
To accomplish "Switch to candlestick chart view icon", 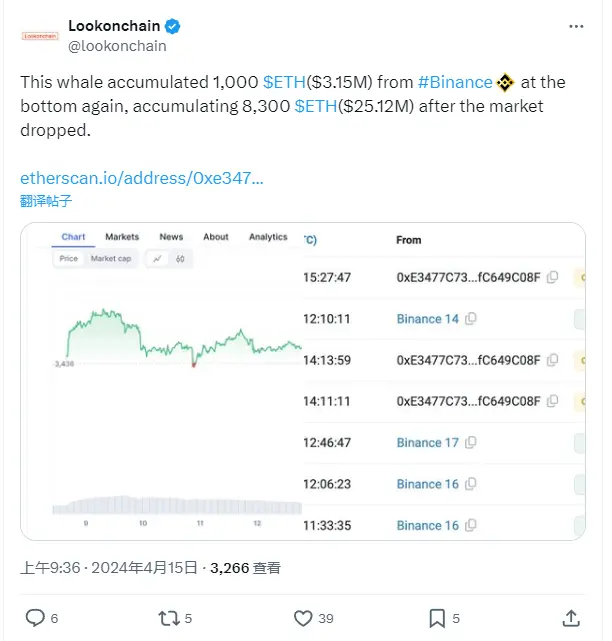I will coord(180,258).
